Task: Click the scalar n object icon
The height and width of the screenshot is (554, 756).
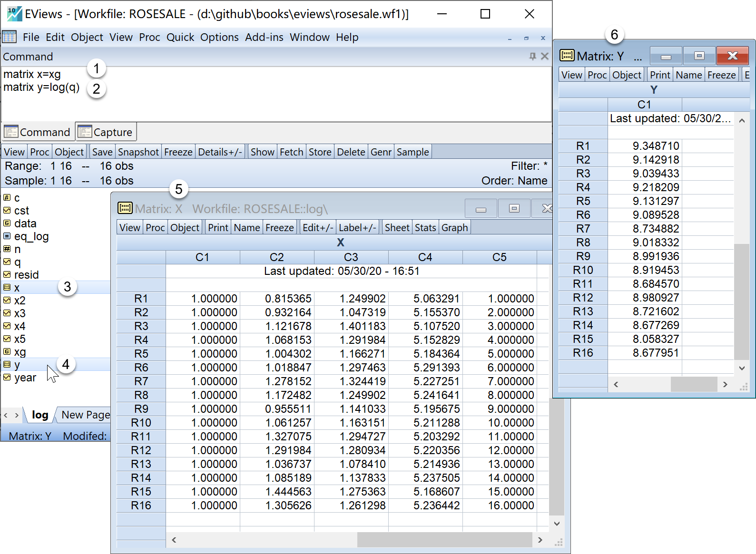Action: [x=7, y=249]
